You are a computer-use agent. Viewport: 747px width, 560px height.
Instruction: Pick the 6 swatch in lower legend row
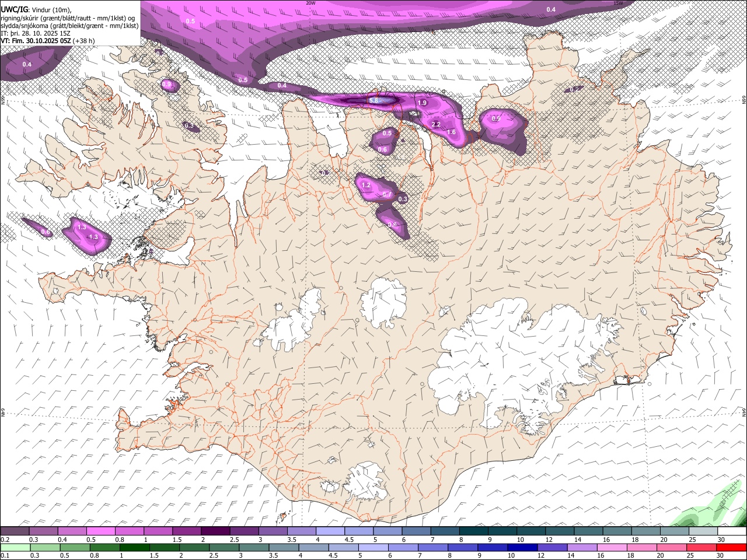click(403, 547)
